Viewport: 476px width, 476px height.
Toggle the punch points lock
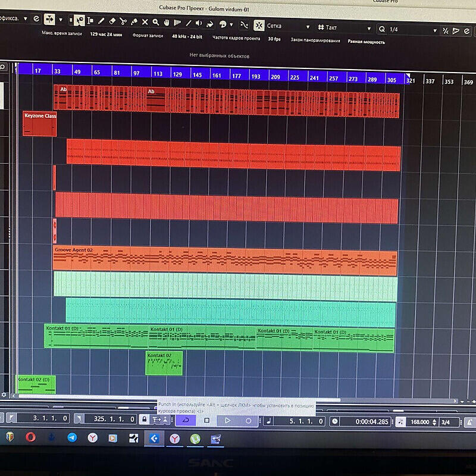click(144, 419)
